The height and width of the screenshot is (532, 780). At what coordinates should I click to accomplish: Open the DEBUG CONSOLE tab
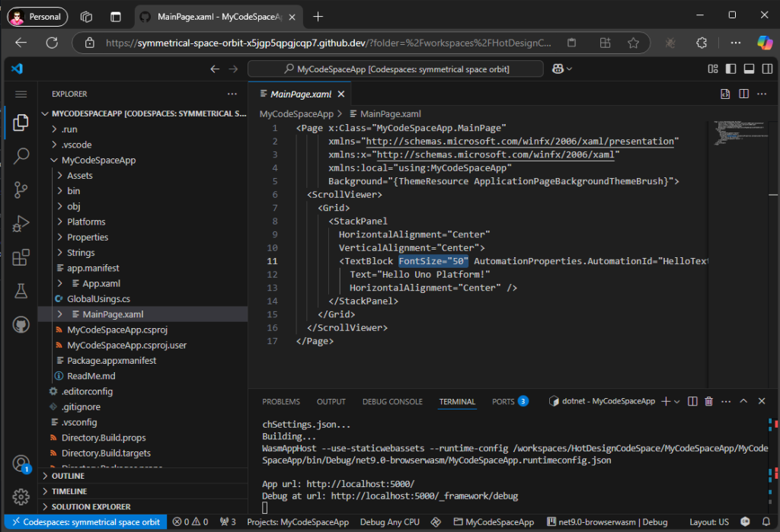(x=392, y=401)
